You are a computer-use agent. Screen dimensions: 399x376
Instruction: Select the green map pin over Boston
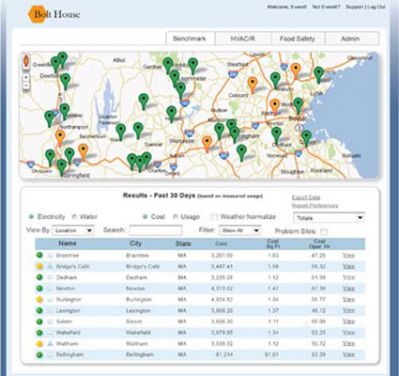(x=298, y=105)
